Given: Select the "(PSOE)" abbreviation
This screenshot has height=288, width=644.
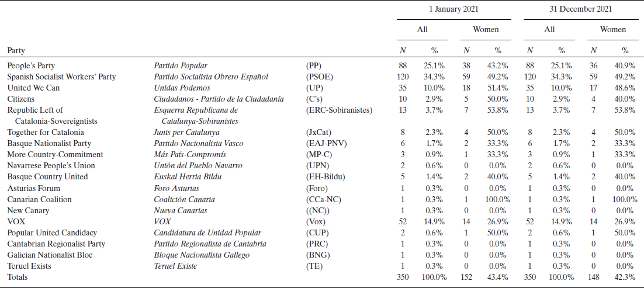Looking at the screenshot, I should 318,77.
